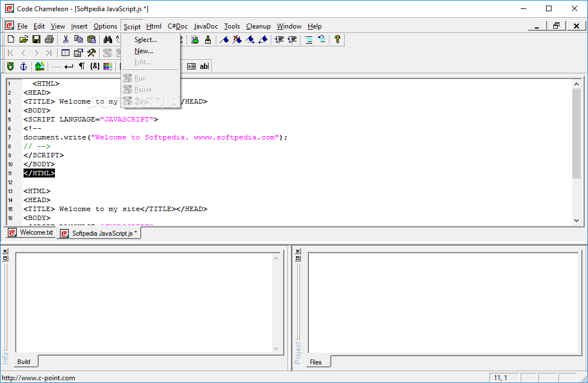The image size is (588, 383).
Task: Clear bookmarks with the red-crossed flag icon
Action: click(x=237, y=39)
